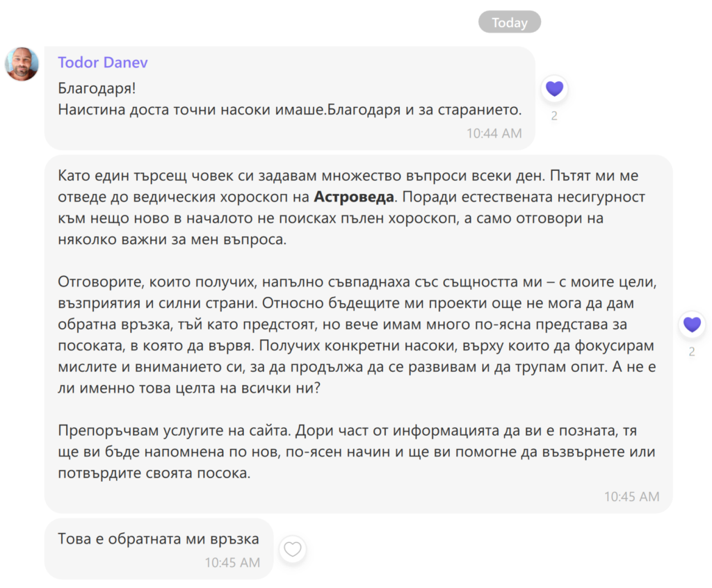Remove heart from the "Благодаря!" message
The image size is (712, 588).
tap(554, 88)
